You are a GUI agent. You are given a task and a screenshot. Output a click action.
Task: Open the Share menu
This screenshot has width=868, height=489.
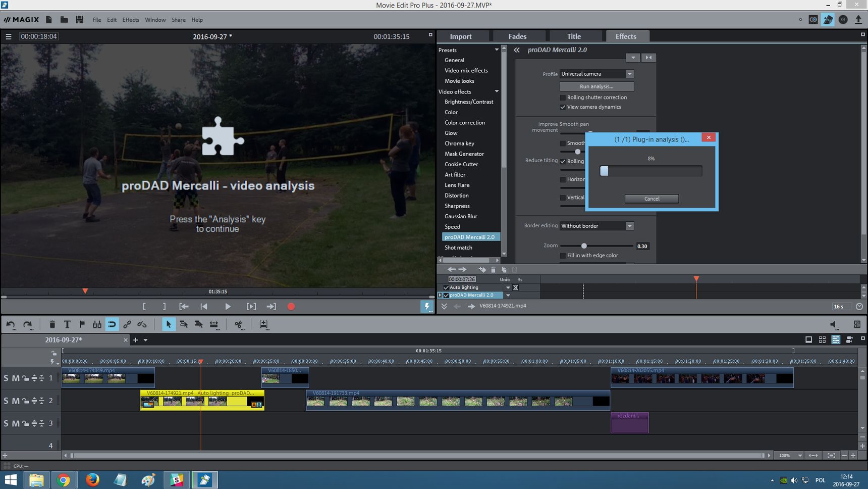click(x=178, y=20)
